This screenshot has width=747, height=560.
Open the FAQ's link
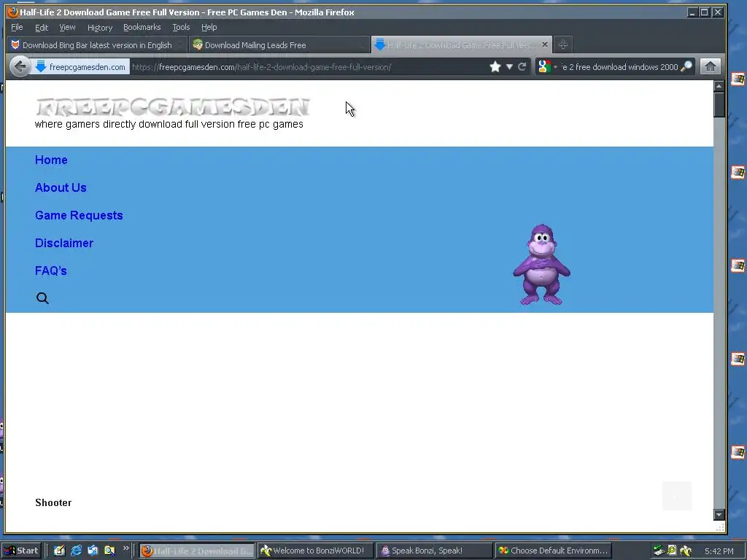(x=50, y=271)
